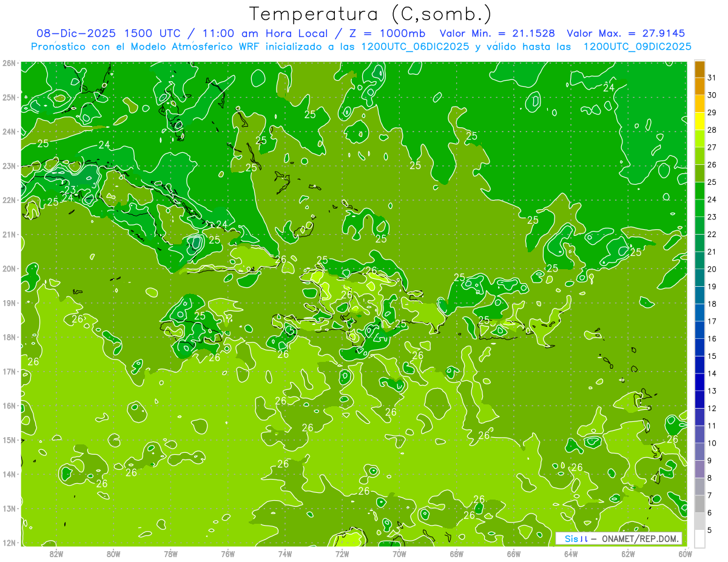Click color scale value 14
The image size is (728, 562).
pyautogui.click(x=712, y=373)
